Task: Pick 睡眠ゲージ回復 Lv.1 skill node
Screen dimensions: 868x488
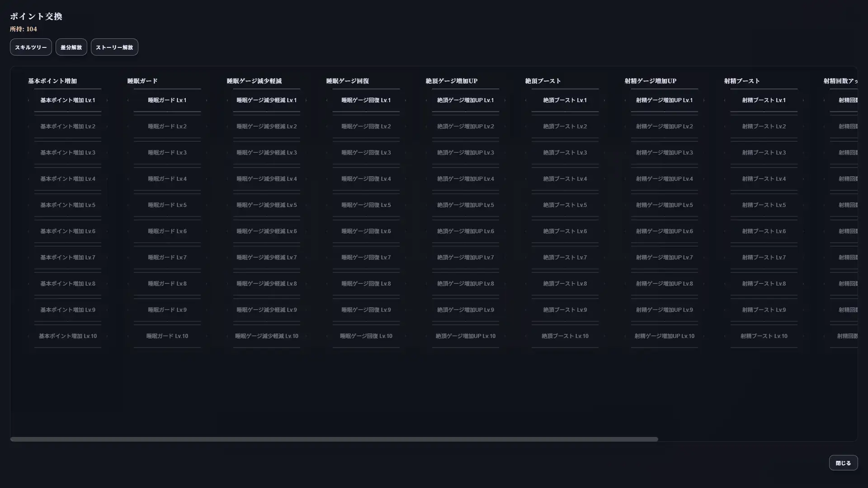Action: pos(366,100)
